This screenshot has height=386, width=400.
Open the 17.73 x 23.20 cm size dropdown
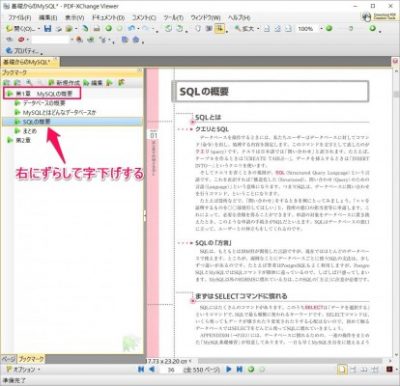pos(191,361)
